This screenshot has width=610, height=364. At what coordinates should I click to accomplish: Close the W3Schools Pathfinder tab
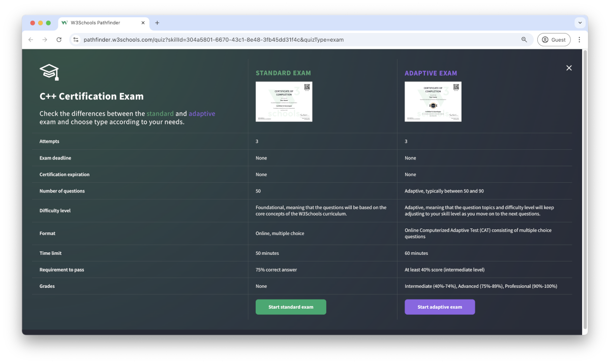pyautogui.click(x=143, y=23)
